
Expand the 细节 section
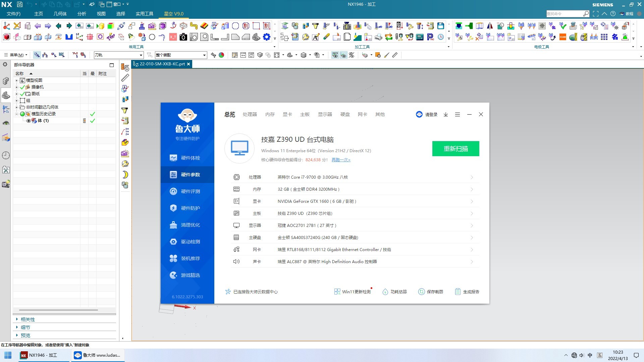(x=17, y=327)
